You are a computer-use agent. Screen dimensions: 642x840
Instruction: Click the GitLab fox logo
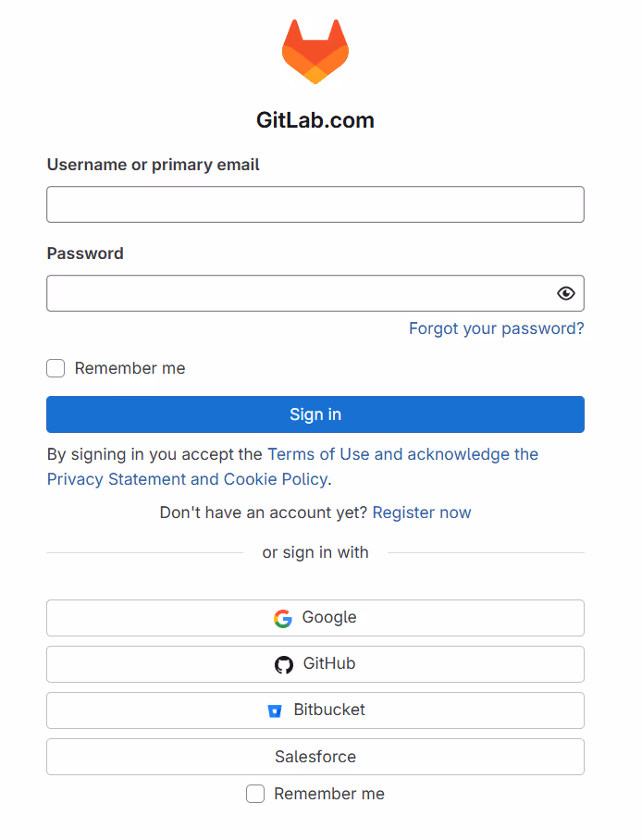pos(315,52)
